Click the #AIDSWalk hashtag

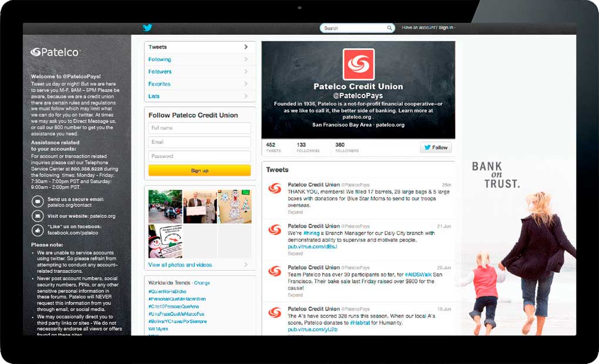pos(418,275)
